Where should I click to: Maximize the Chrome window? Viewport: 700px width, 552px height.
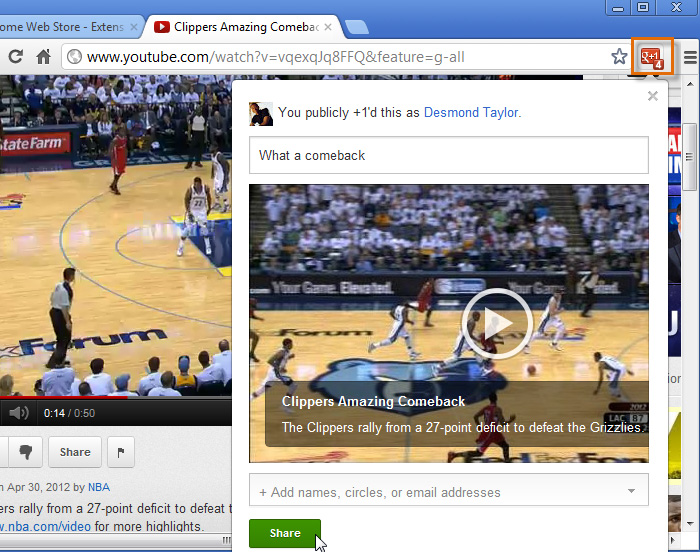[x=643, y=8]
